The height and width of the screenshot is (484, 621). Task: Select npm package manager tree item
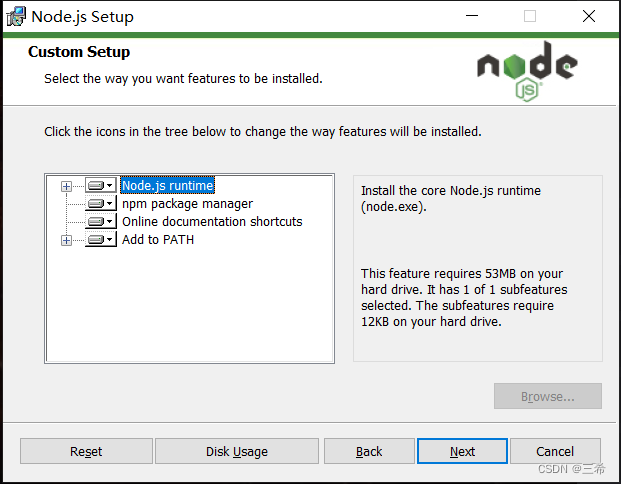[187, 204]
